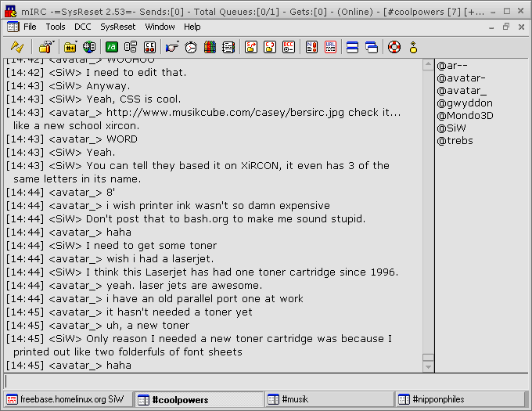532x411 pixels.
Task: Click the Connect lightning bolt toolbar icon
Action: (17, 47)
